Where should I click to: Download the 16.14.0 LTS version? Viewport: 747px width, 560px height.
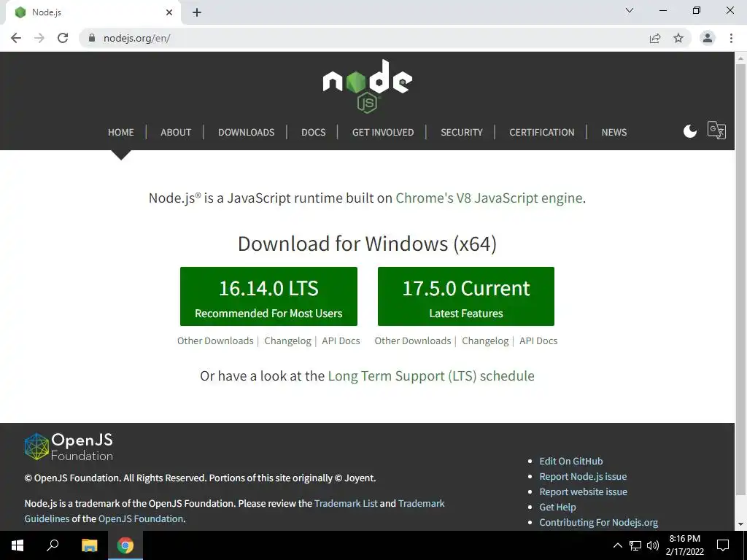(268, 296)
